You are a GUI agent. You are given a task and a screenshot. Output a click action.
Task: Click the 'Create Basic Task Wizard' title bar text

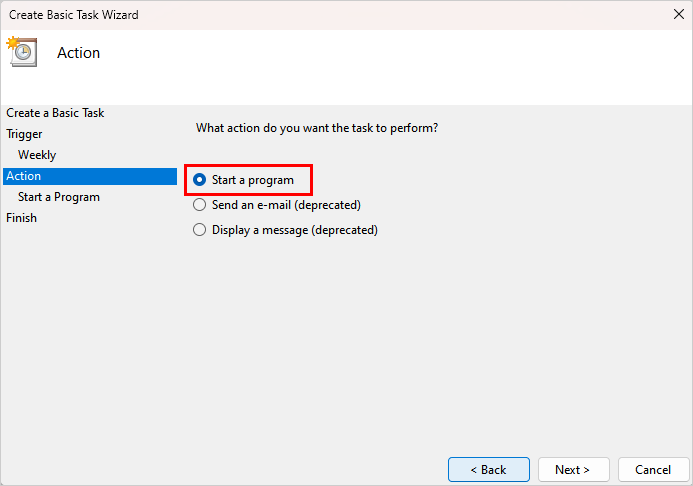click(74, 15)
